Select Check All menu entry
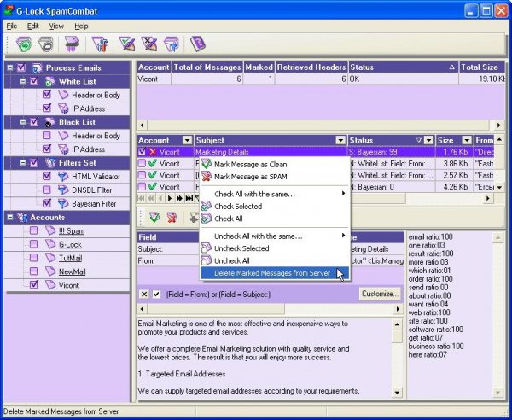512x420 pixels. (275, 219)
